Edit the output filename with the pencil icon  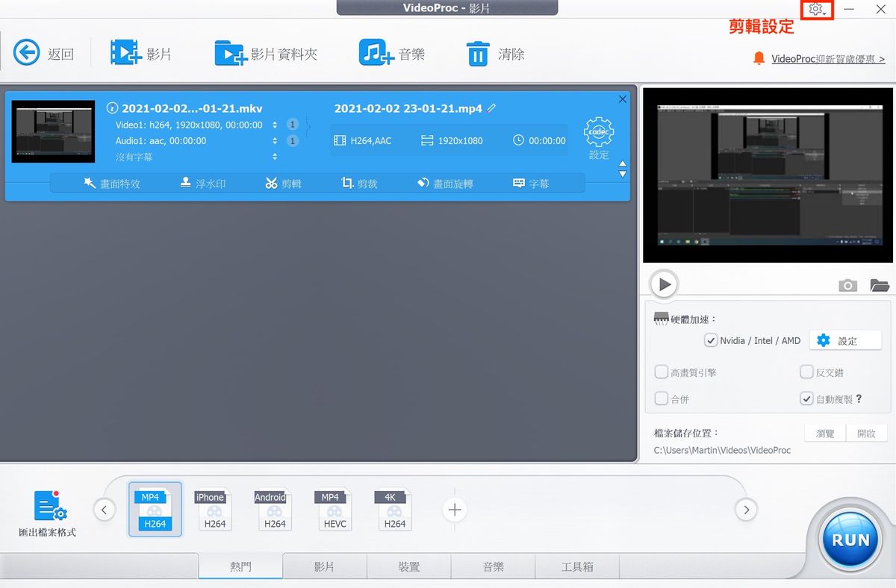(491, 108)
